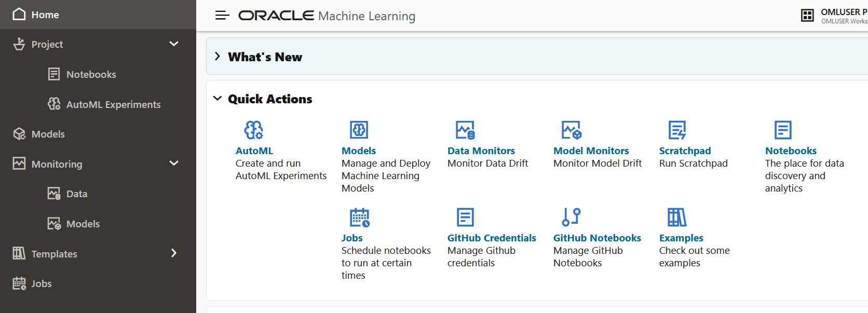Collapse the Project section in sidebar

(x=174, y=44)
